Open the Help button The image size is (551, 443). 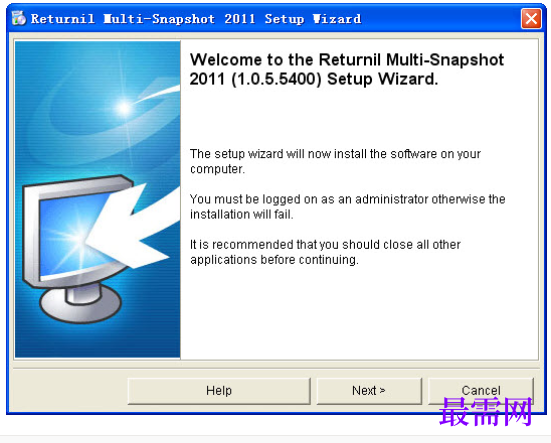point(219,391)
